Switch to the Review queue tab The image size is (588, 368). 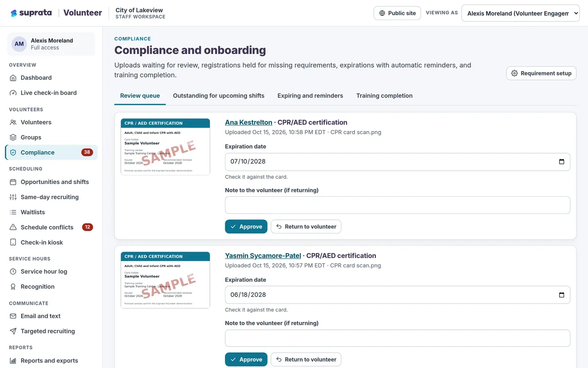(x=140, y=96)
